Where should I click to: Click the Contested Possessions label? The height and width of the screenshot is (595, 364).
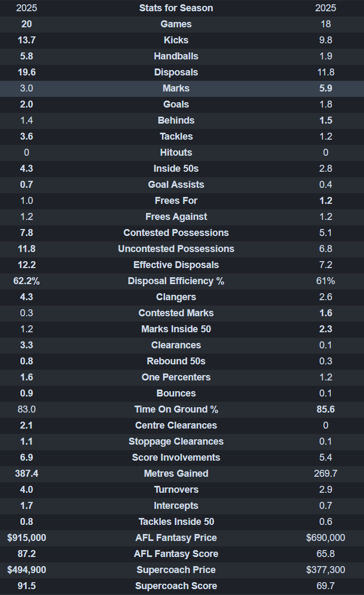coord(176,233)
